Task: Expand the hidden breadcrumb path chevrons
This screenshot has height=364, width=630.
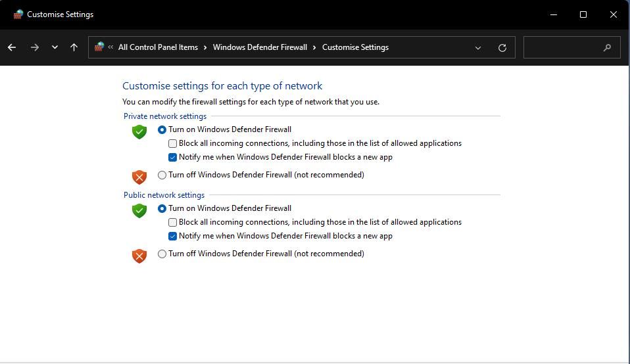Action: point(111,47)
